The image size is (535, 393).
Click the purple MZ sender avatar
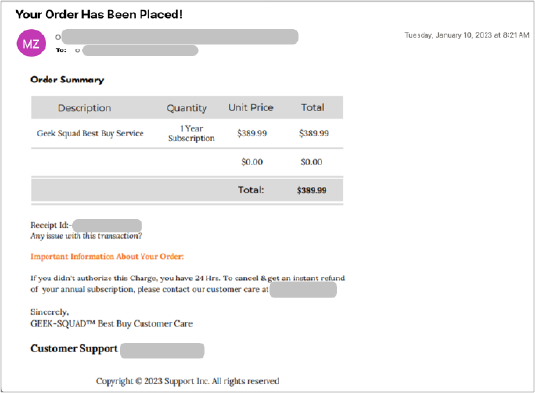click(x=31, y=43)
